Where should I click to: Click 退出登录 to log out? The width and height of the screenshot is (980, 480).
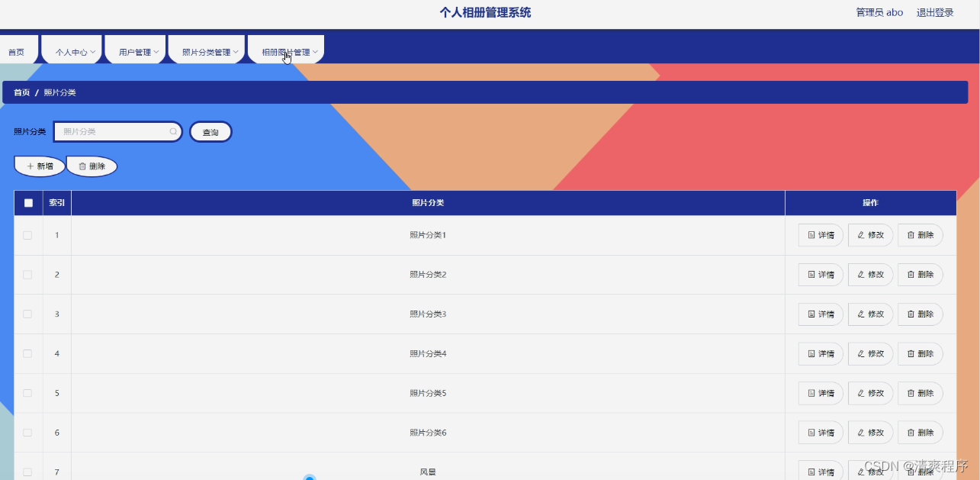coord(935,12)
